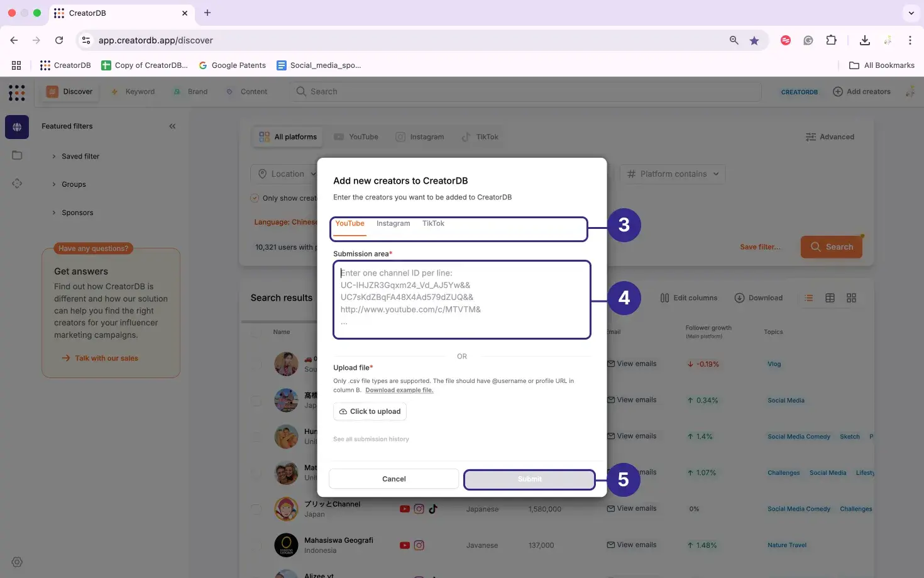This screenshot has height=578, width=924.
Task: Open settings gear in bottom-left sidebar
Action: [x=17, y=562]
